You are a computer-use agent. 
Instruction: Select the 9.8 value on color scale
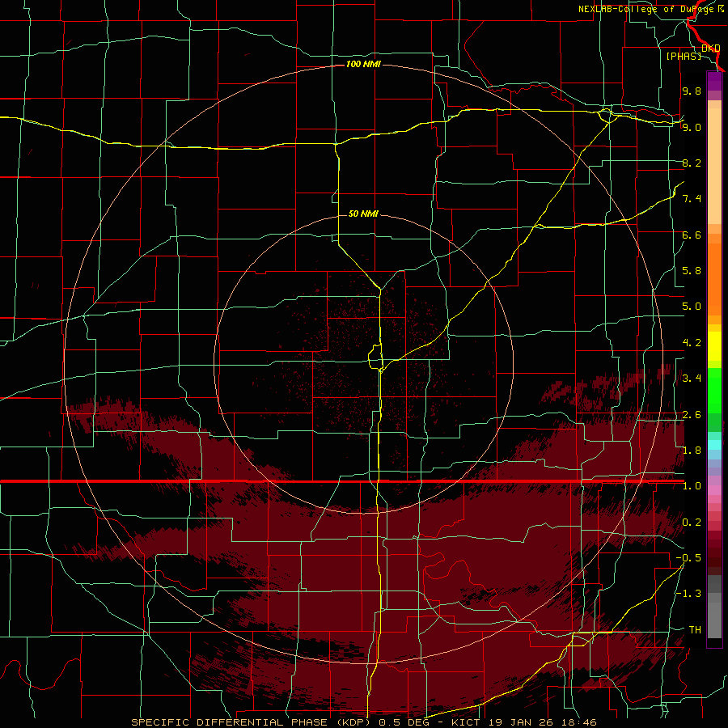(x=692, y=91)
